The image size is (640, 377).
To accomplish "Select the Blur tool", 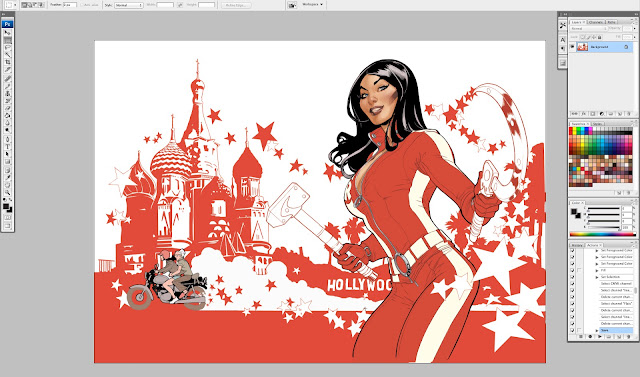I will click(8, 123).
